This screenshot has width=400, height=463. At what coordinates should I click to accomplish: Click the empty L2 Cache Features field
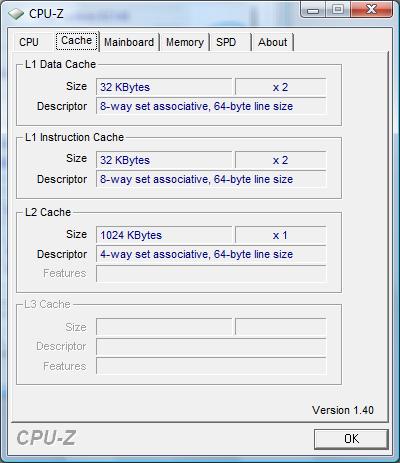pos(211,273)
